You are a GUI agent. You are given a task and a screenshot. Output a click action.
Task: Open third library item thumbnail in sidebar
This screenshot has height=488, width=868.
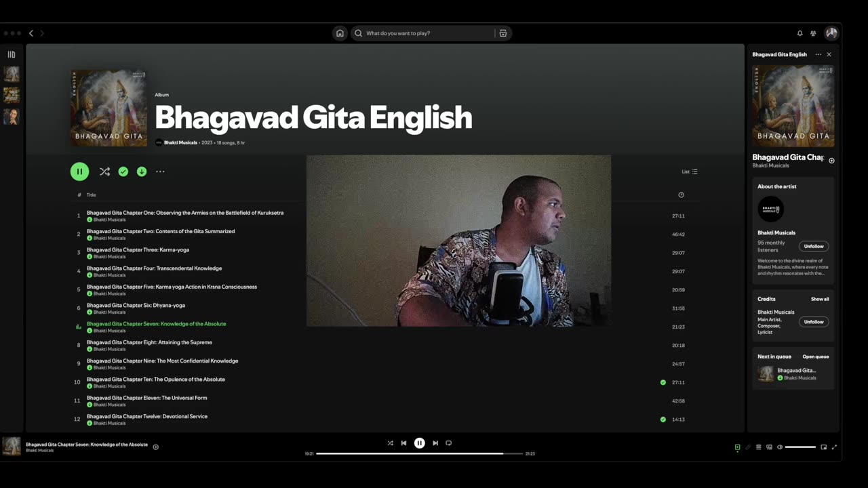coord(12,117)
